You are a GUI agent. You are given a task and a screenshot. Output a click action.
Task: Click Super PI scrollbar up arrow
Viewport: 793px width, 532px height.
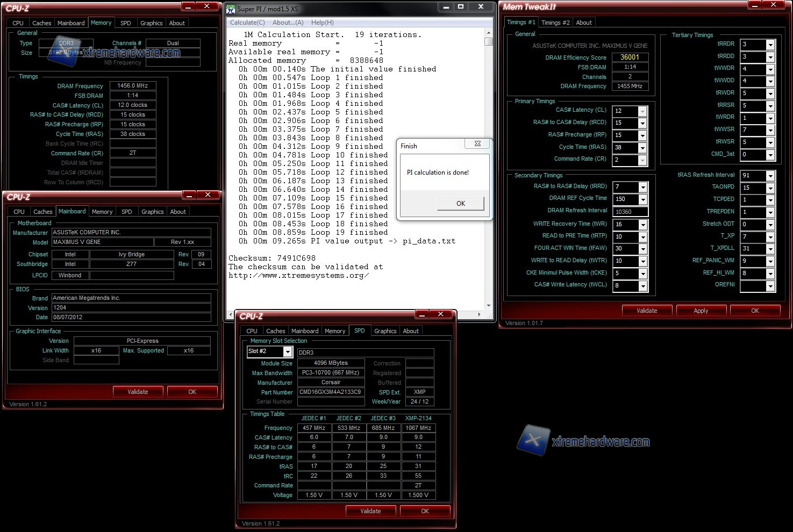[488, 33]
